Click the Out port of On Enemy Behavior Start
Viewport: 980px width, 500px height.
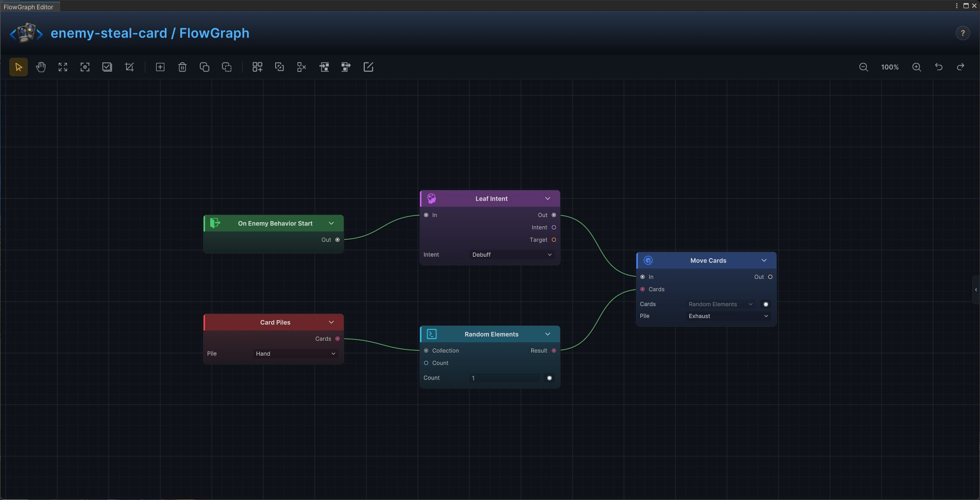(x=337, y=240)
